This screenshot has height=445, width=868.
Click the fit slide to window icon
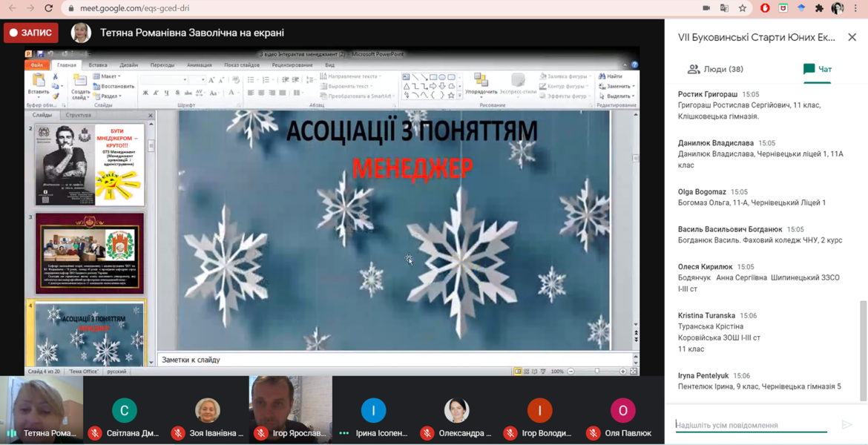(x=634, y=372)
